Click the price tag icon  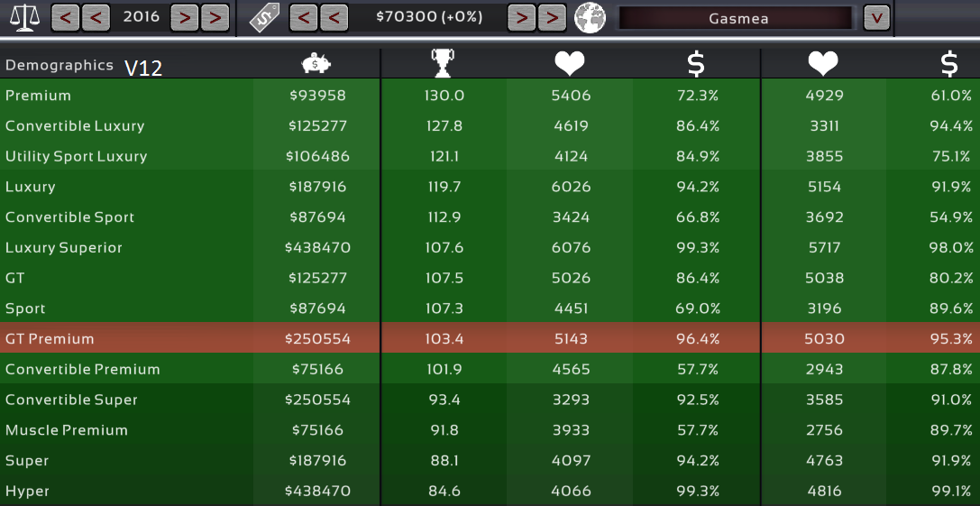[x=264, y=17]
